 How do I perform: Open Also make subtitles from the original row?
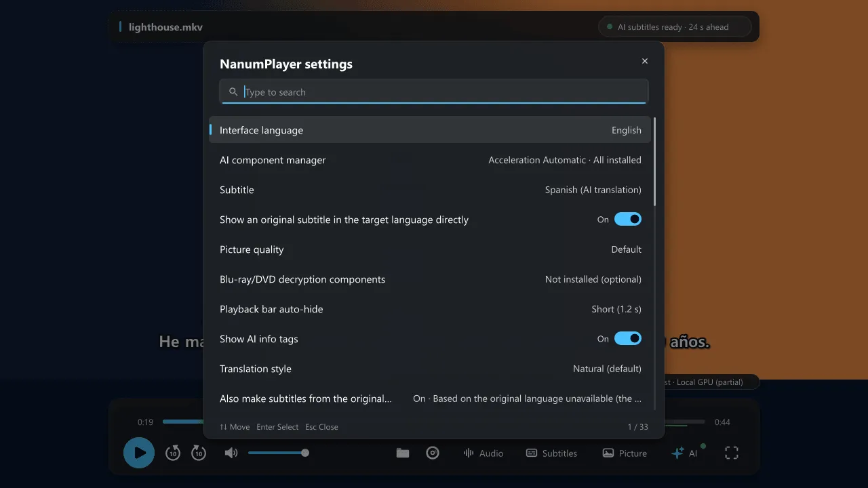tap(430, 399)
